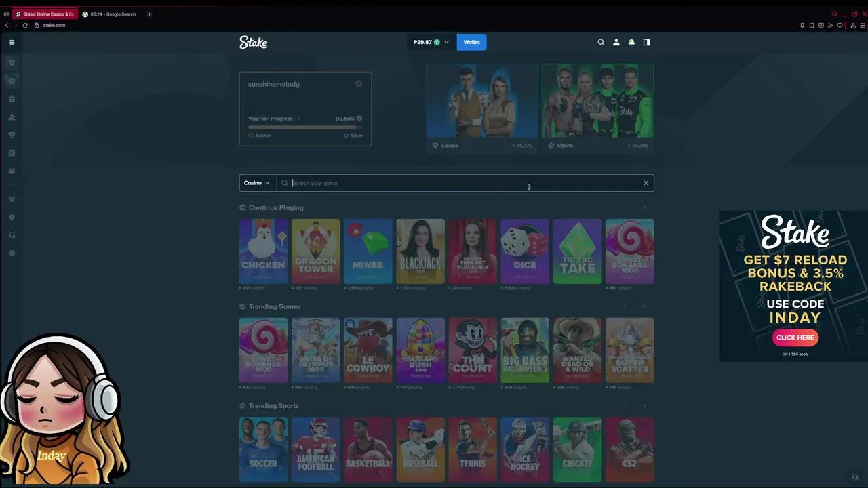
Task: Open the hamburger sidebar menu
Action: tap(12, 42)
